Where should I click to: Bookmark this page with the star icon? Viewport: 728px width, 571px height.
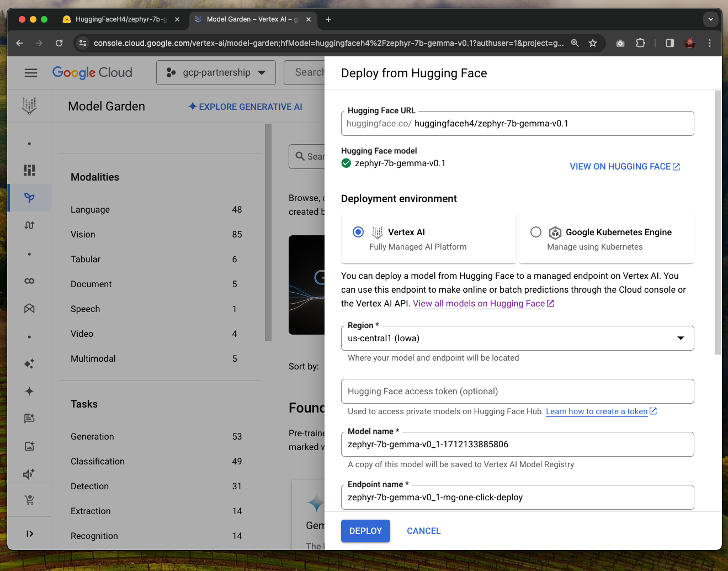[x=593, y=43]
